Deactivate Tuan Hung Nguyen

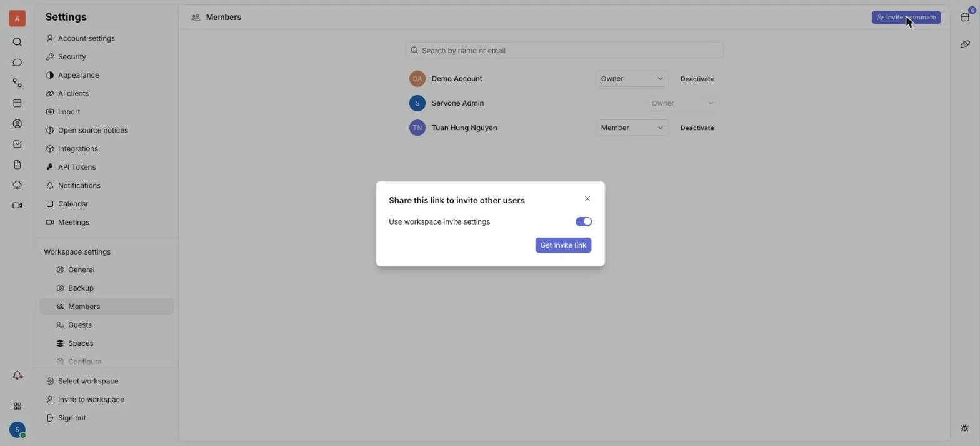pos(697,128)
